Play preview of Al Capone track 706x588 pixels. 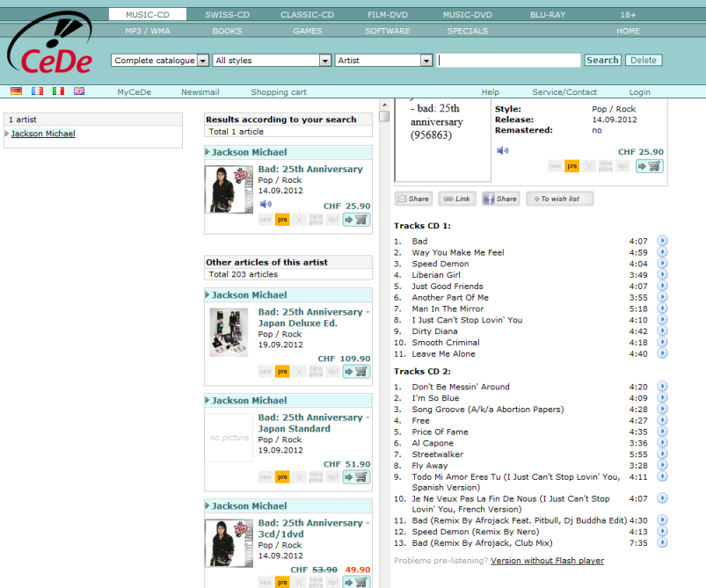tap(662, 444)
